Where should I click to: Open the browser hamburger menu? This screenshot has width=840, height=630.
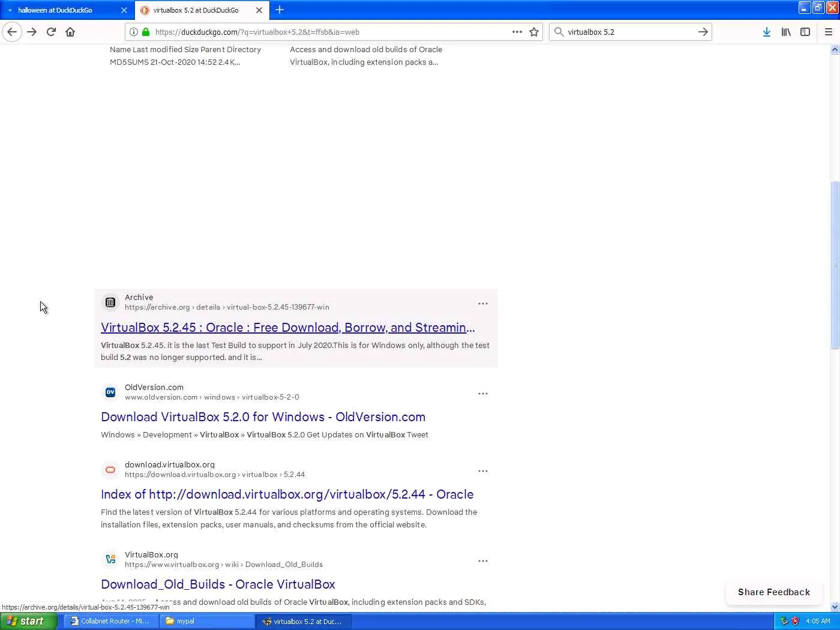tap(829, 32)
